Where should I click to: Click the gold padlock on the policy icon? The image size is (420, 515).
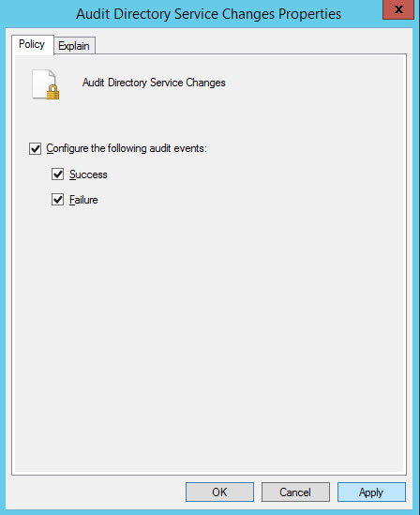pyautogui.click(x=52, y=92)
